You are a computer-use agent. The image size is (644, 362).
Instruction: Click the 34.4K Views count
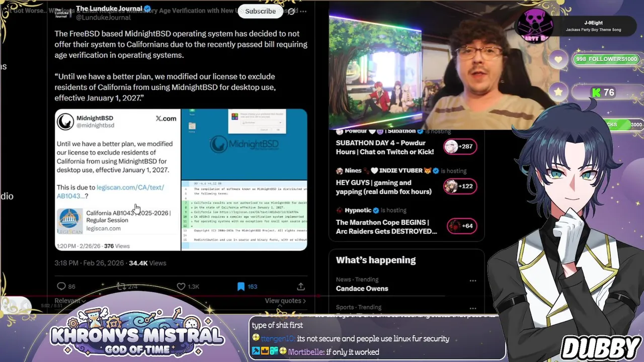pos(147,263)
